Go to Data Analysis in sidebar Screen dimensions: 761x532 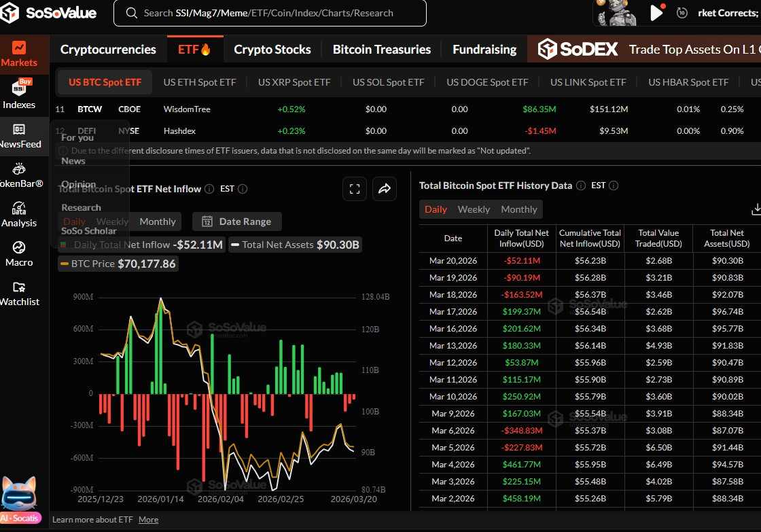(x=19, y=213)
